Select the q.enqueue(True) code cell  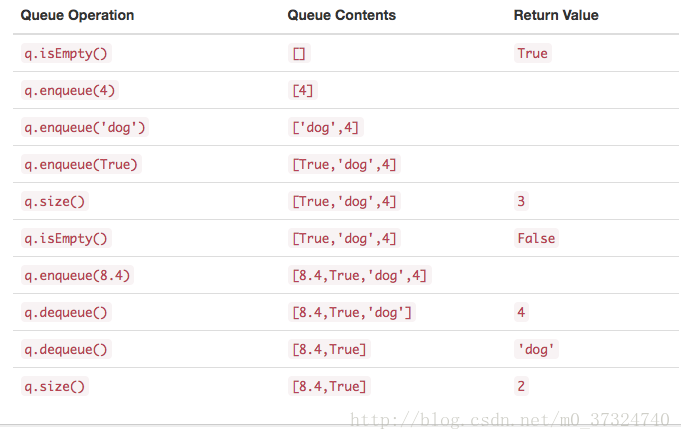pyautogui.click(x=81, y=164)
